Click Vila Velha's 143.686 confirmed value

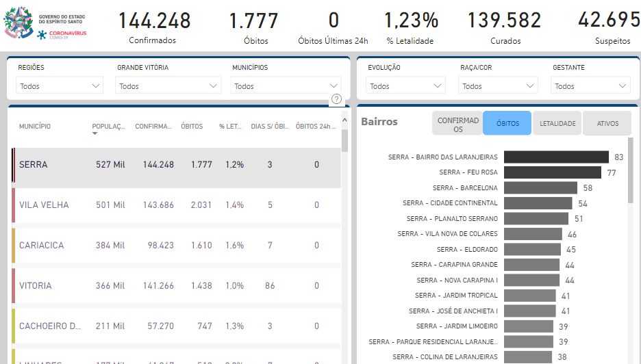(158, 205)
